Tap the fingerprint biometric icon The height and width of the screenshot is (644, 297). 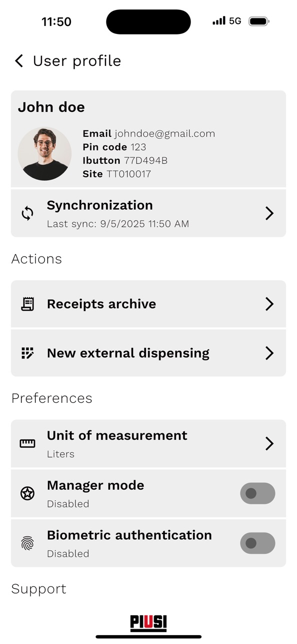coord(27,543)
